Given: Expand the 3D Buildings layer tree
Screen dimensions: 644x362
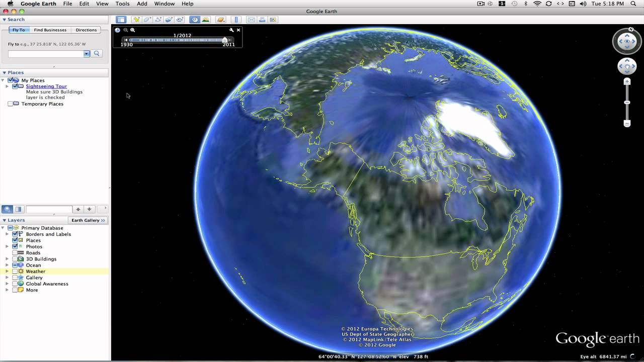Looking at the screenshot, I should [8, 259].
